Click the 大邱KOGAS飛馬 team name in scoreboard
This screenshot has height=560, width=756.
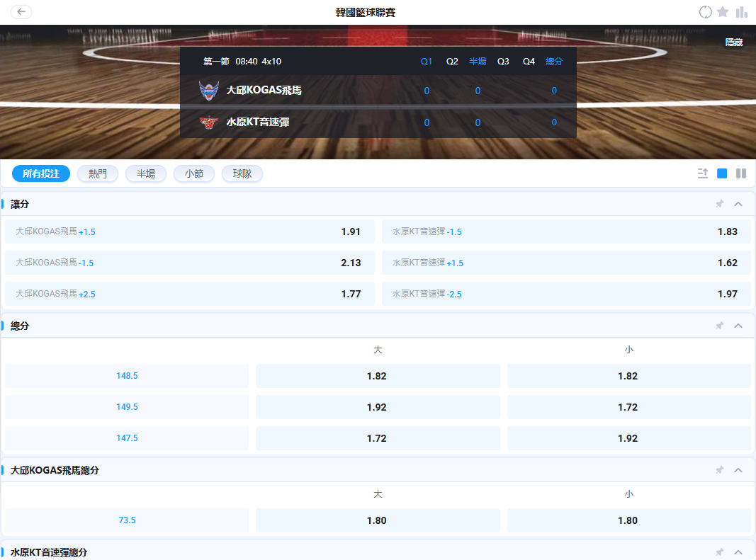click(x=264, y=90)
